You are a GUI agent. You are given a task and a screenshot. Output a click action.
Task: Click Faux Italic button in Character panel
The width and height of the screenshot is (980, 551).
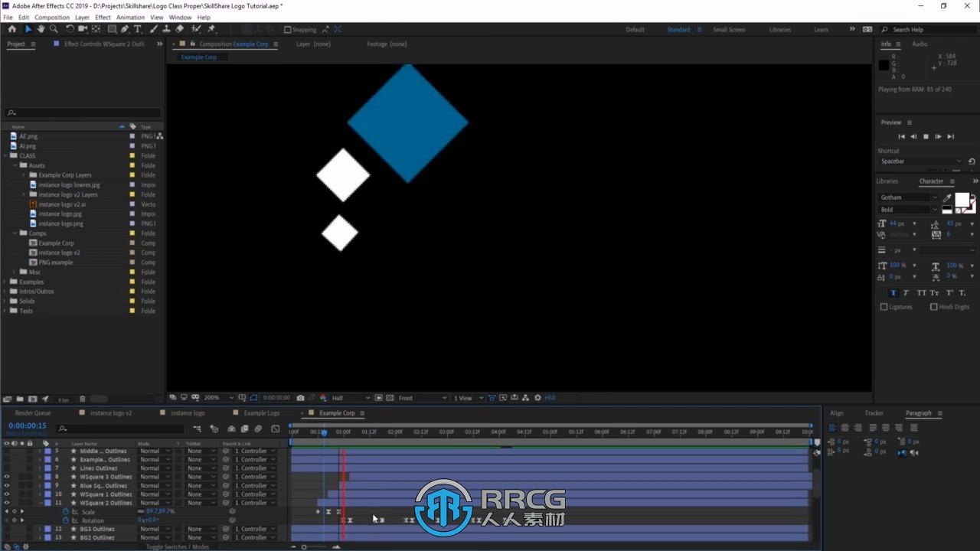pyautogui.click(x=906, y=293)
